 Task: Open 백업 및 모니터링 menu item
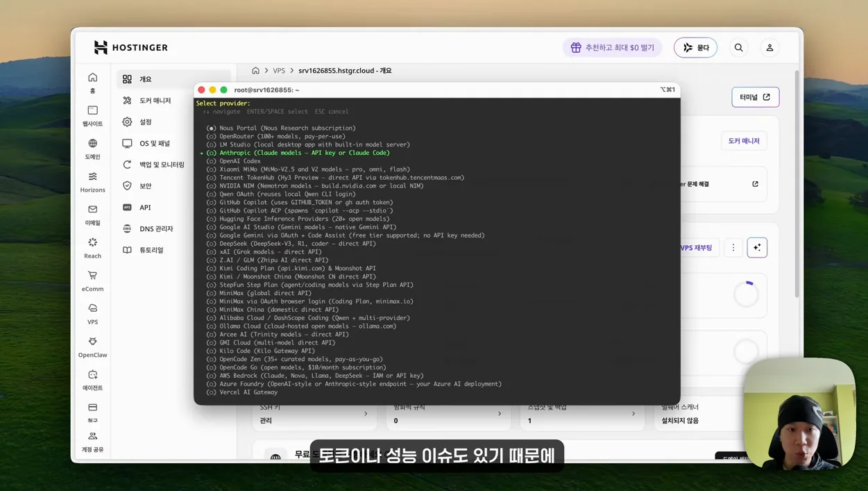tap(173, 165)
